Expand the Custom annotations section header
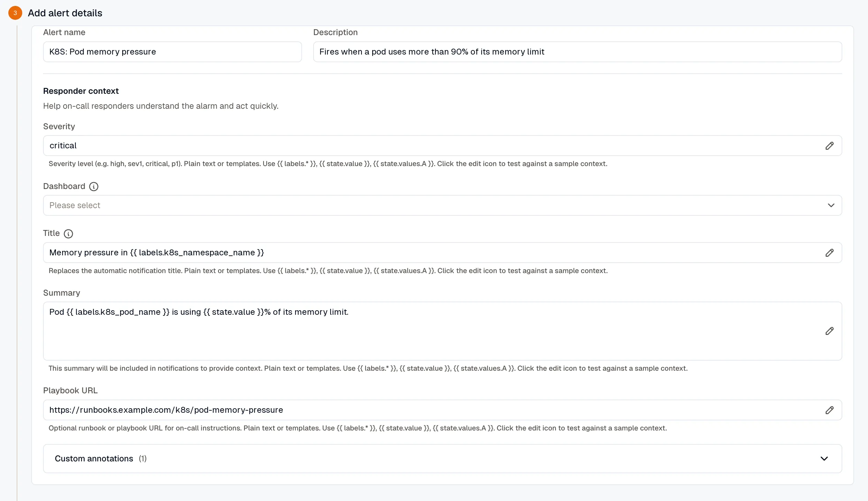868x501 pixels. [x=442, y=459]
